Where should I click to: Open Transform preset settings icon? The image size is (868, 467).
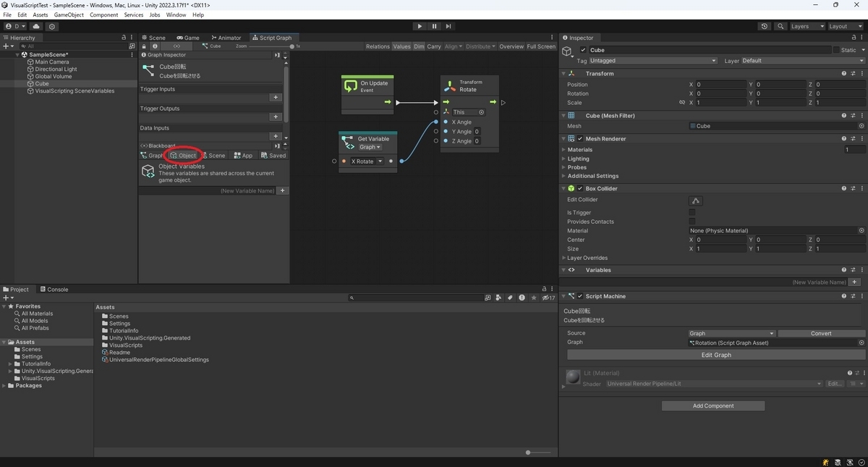[x=853, y=73]
